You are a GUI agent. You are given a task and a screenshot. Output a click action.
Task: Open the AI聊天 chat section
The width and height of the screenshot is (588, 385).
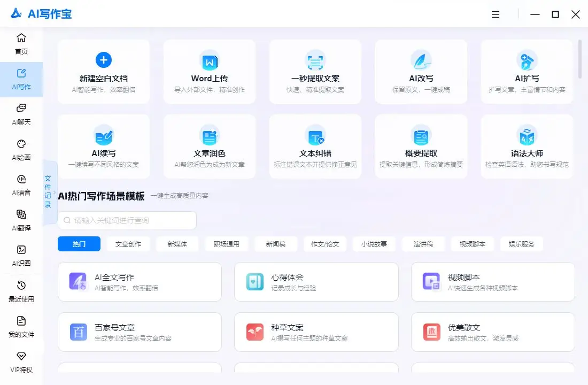point(21,115)
